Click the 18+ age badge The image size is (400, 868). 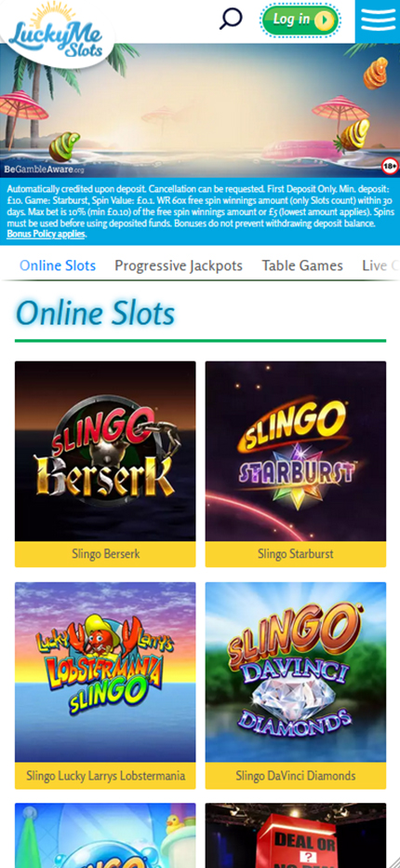click(390, 166)
